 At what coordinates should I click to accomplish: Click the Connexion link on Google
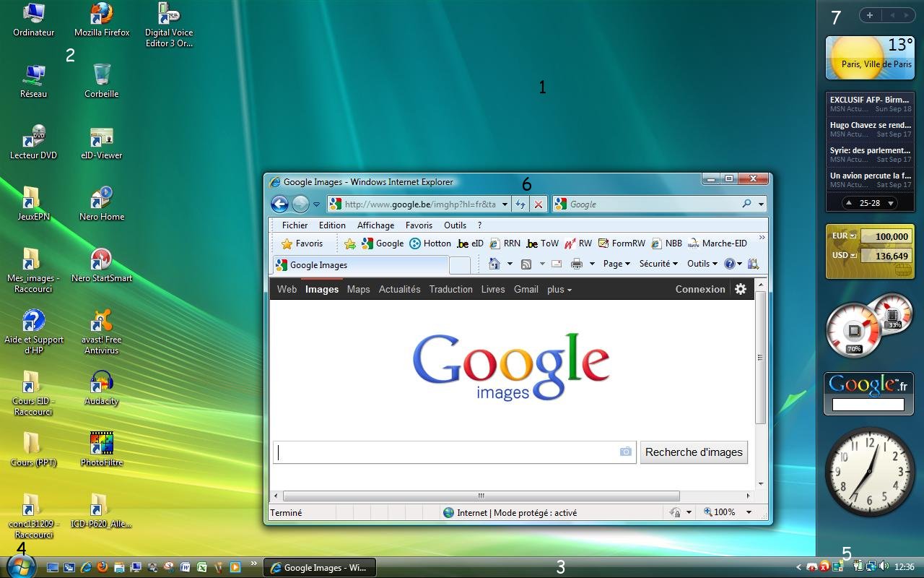tap(700, 289)
